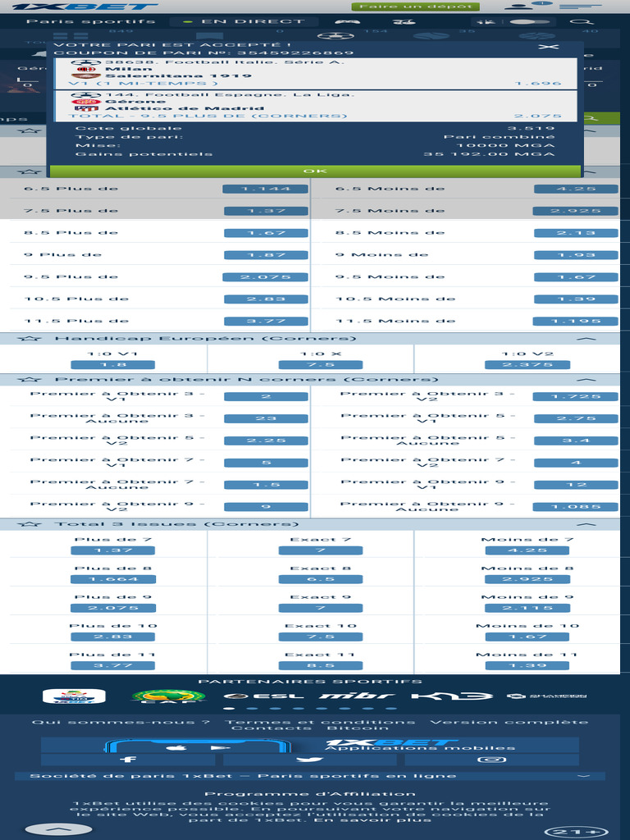Image resolution: width=630 pixels, height=840 pixels.
Task: Open Qui sommes-nous ? footer link
Action: [121, 722]
